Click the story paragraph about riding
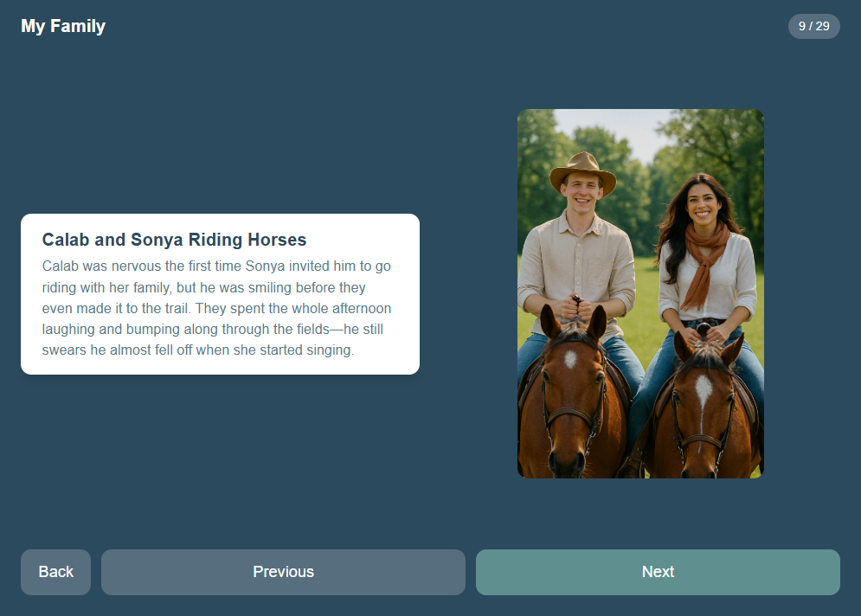Viewport: 861px width, 616px height. tap(217, 308)
